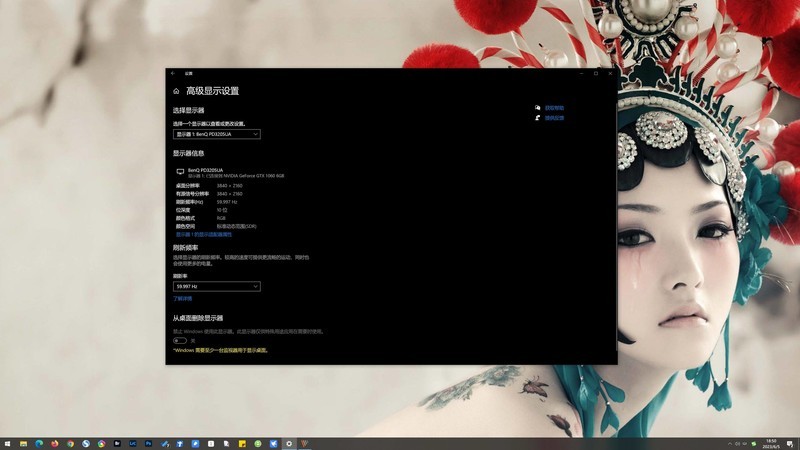Click the "3840 × 2160" desktop resolution value
Screen dimensions: 800x450
[230, 186]
